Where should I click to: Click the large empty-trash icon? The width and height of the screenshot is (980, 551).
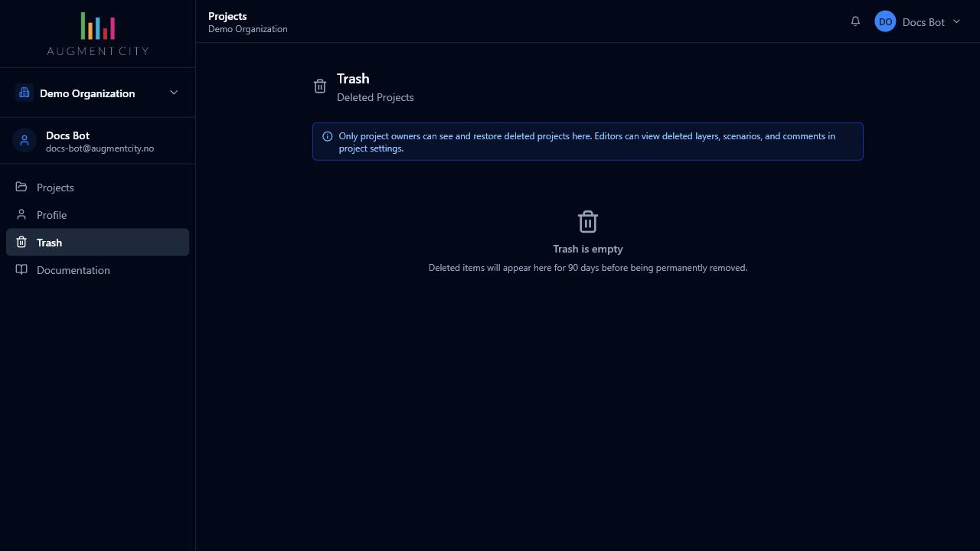click(588, 222)
